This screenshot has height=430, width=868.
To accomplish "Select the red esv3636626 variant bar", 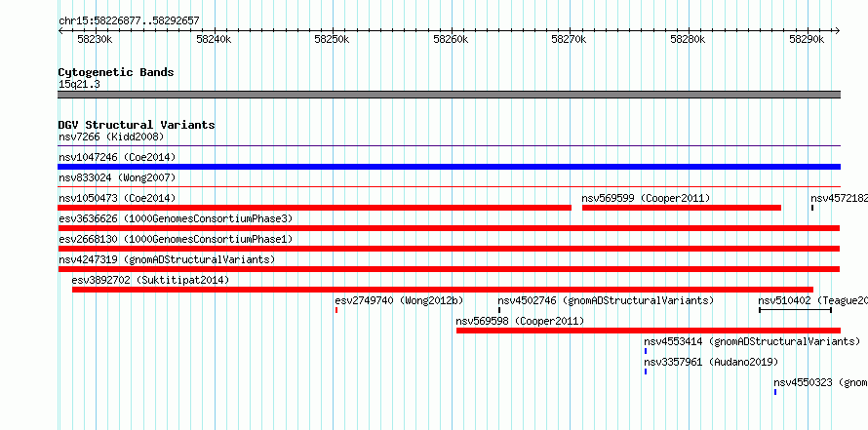I will [449, 228].
